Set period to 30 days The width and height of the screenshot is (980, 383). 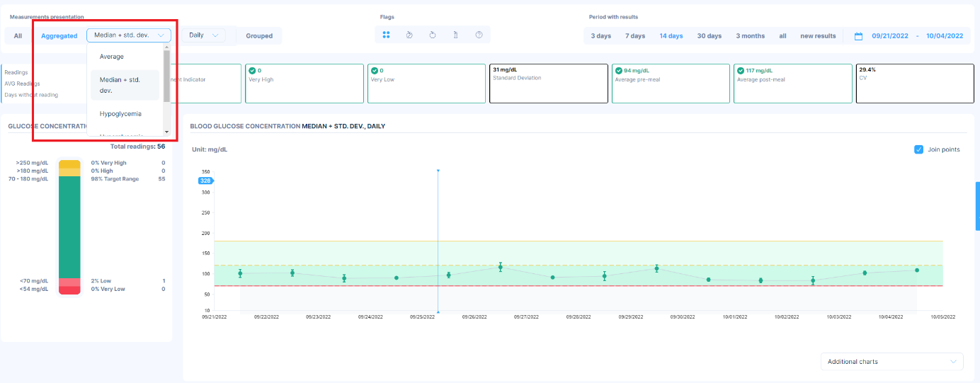(x=710, y=35)
